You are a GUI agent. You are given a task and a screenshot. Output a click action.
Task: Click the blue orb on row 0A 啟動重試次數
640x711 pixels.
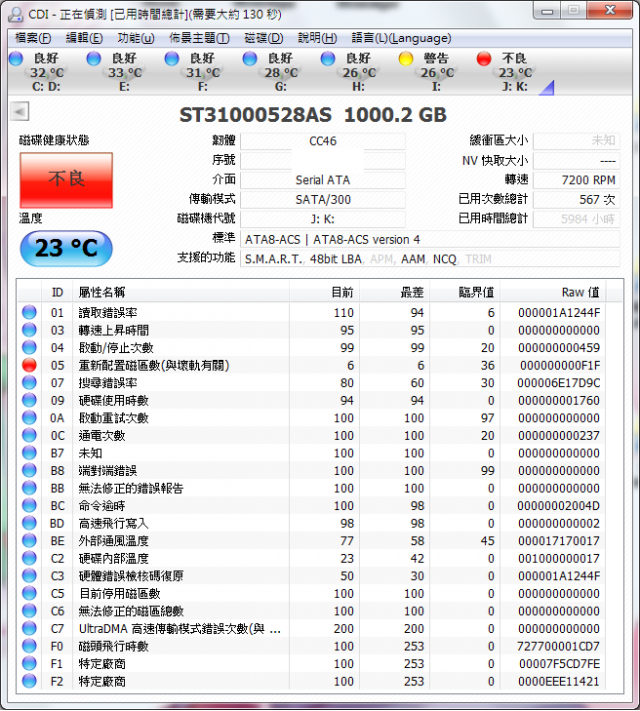point(29,418)
